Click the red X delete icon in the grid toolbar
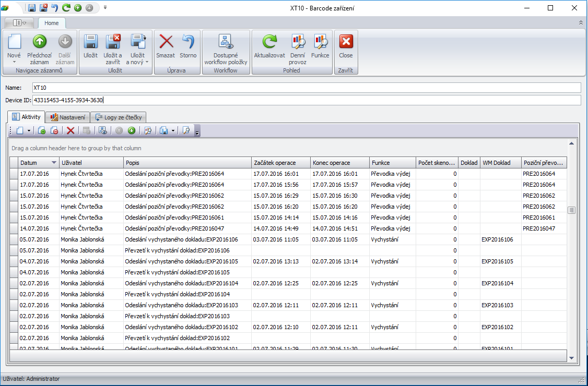The width and height of the screenshot is (588, 386). [70, 131]
